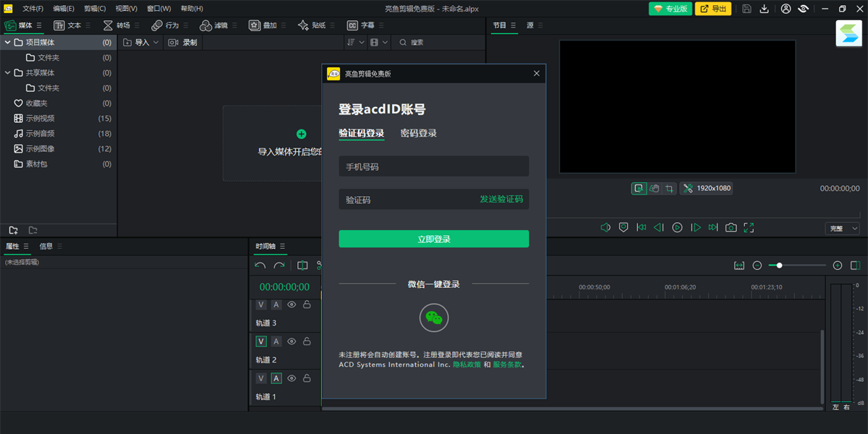The height and width of the screenshot is (434, 868).
Task: Add a marker using the shield marker icon
Action: [x=624, y=227]
